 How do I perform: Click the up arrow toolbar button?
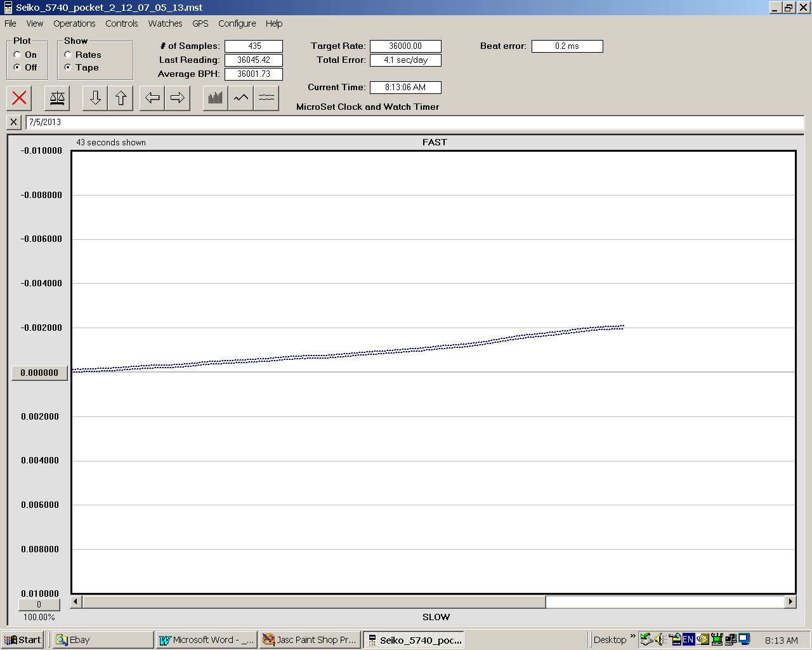[121, 98]
